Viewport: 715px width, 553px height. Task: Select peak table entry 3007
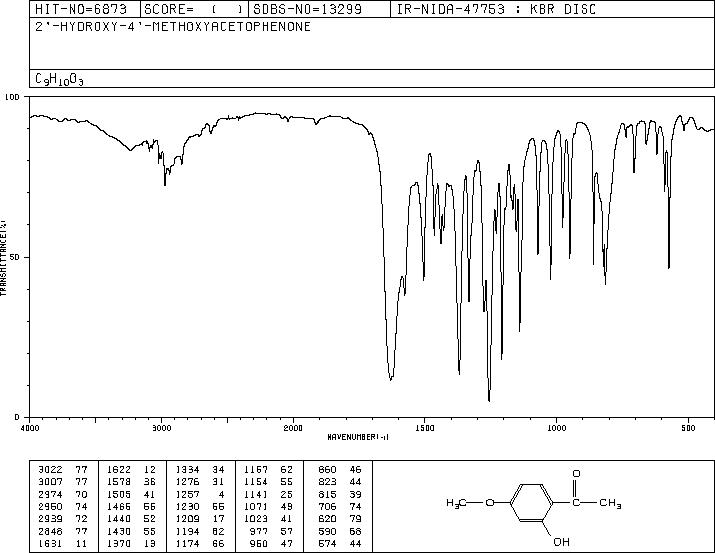pos(62,482)
